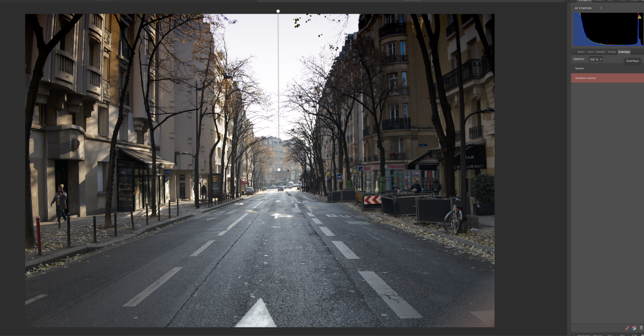Open the Opacity percentage dropdown
This screenshot has height=336, width=644.
595,59
